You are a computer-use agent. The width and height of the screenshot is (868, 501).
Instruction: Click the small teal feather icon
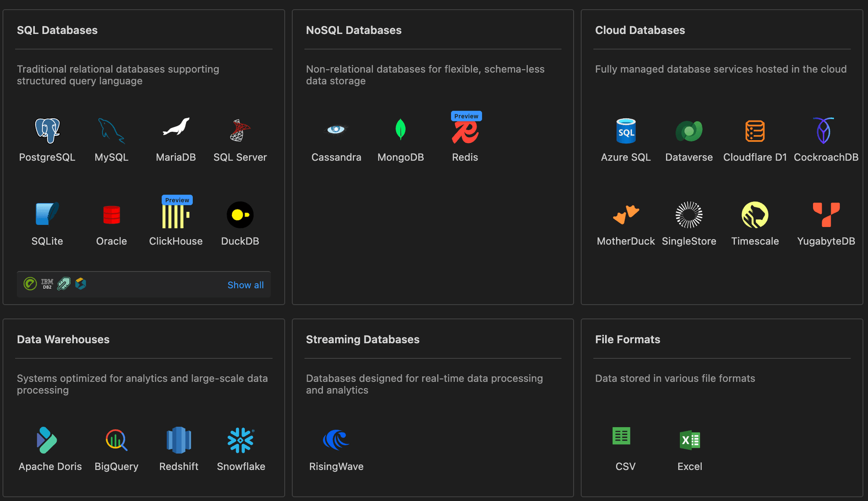tap(64, 284)
